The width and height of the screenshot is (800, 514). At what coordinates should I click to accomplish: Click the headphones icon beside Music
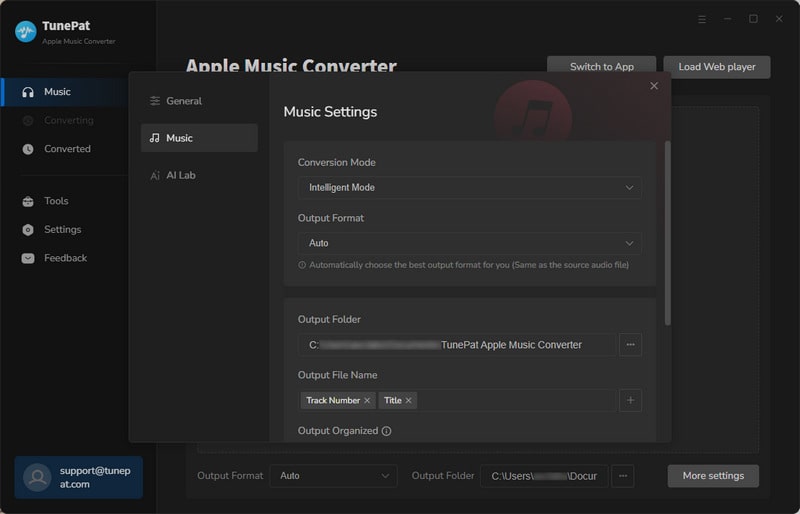pyautogui.click(x=28, y=92)
